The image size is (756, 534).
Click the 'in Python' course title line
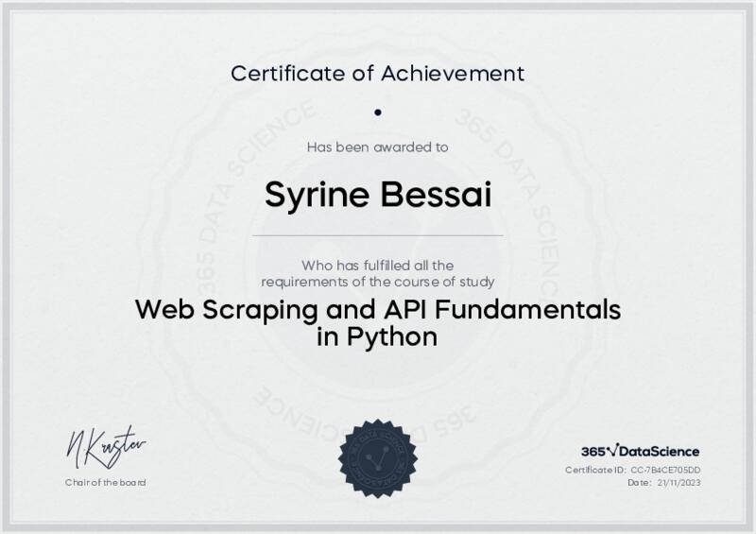point(378,337)
